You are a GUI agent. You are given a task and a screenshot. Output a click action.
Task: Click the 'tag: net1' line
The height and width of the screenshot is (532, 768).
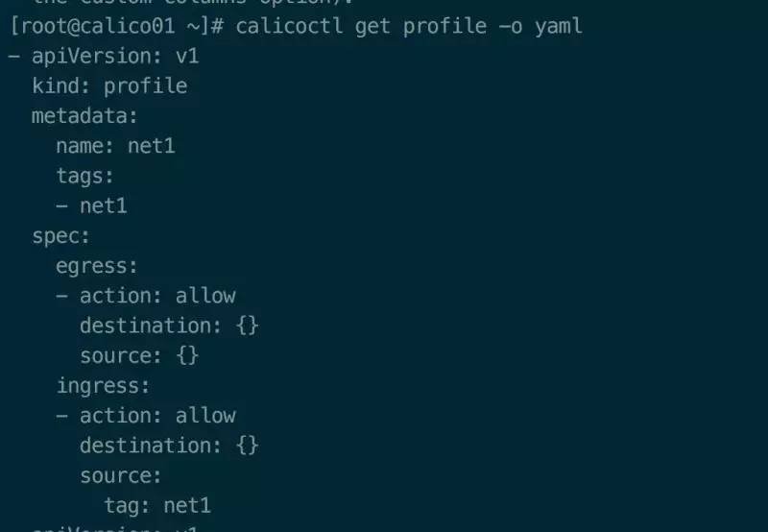[x=157, y=505]
